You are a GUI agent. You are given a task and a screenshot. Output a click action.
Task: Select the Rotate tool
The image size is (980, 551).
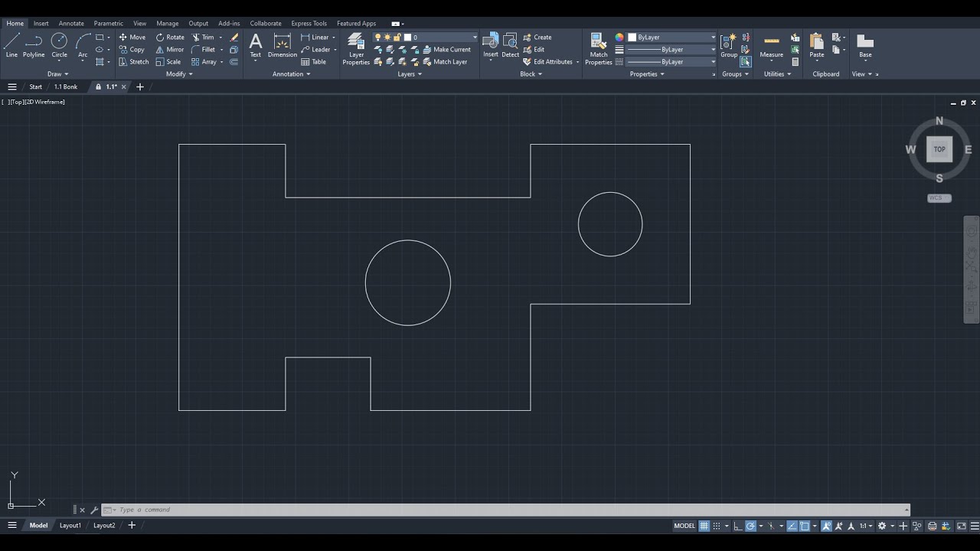pos(170,37)
